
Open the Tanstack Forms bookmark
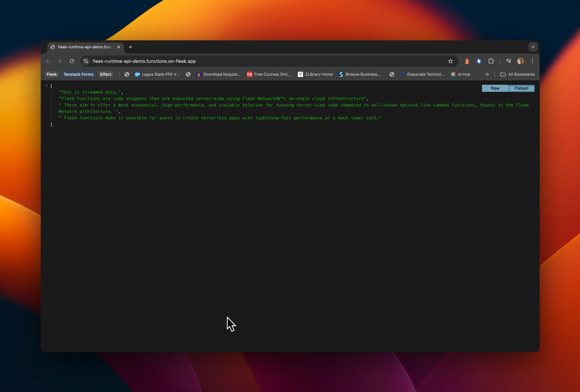(x=78, y=74)
